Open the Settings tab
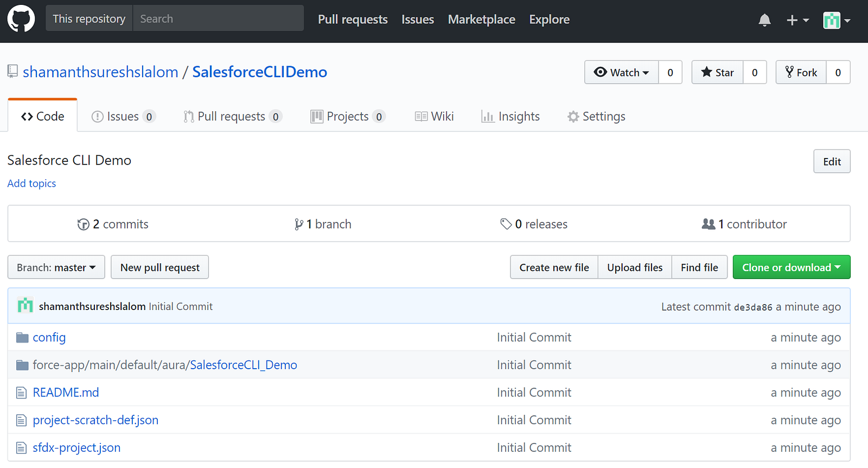The height and width of the screenshot is (468, 868). (x=596, y=117)
